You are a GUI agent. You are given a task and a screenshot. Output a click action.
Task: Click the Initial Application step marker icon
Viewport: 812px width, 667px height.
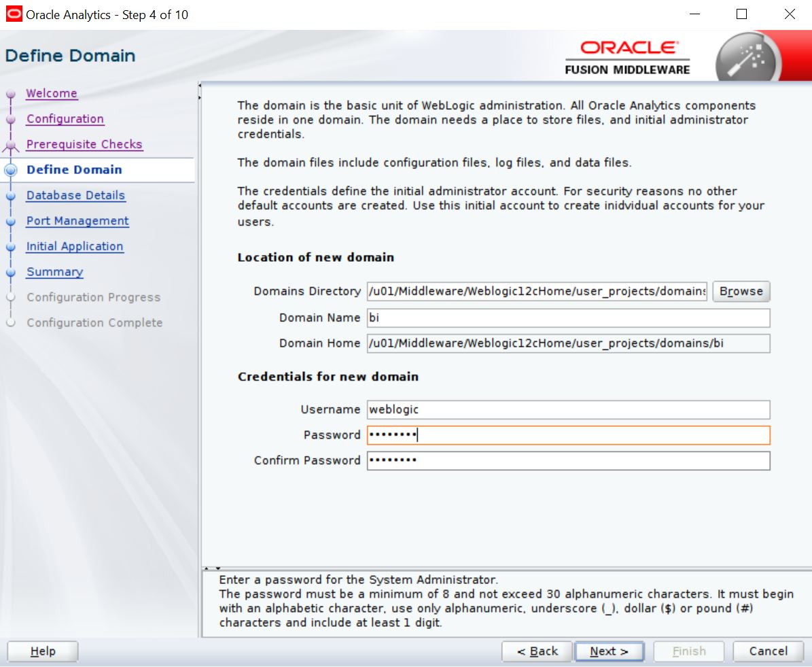[10, 247]
